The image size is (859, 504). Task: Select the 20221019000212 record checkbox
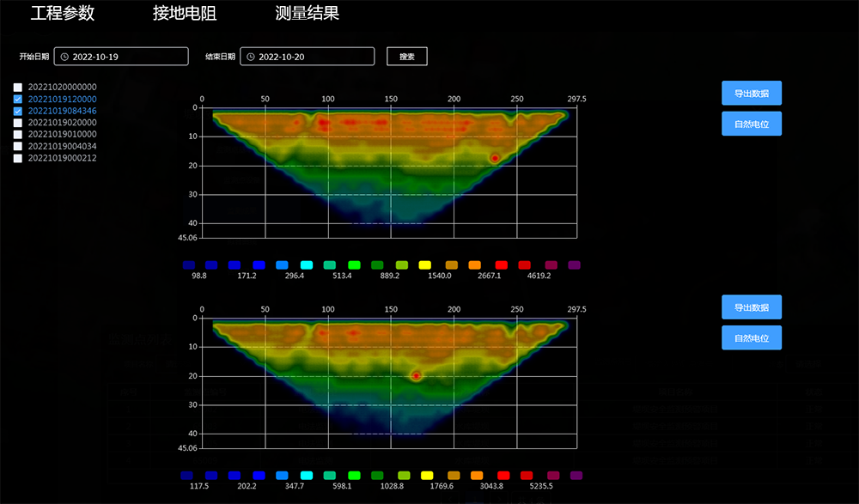(17, 159)
